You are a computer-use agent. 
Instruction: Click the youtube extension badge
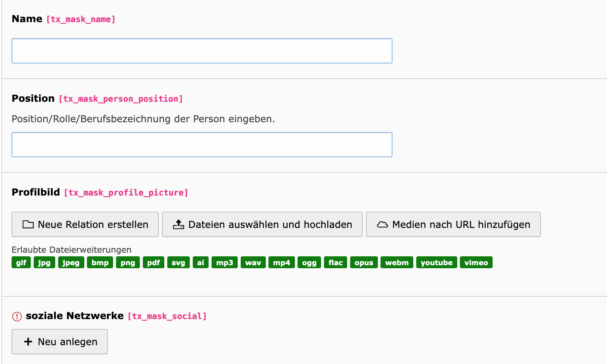[x=436, y=263]
